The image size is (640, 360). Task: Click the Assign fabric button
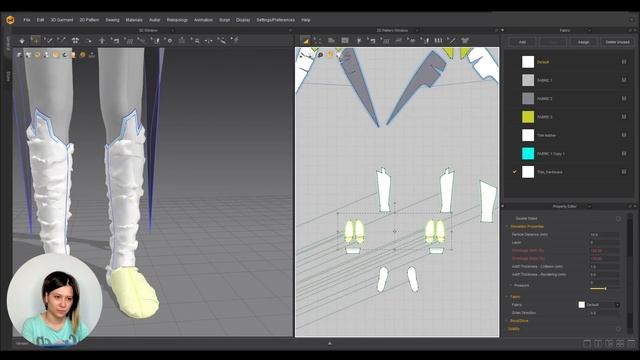click(x=584, y=42)
